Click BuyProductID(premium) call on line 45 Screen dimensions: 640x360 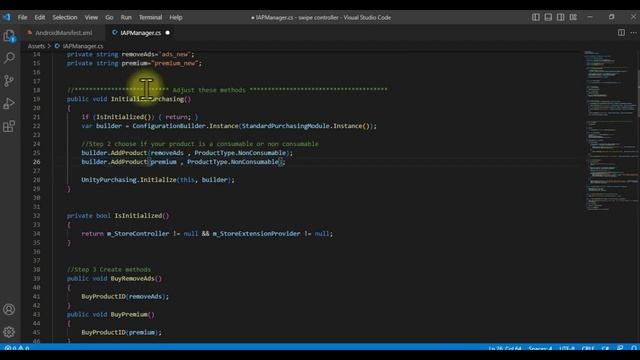click(x=121, y=332)
